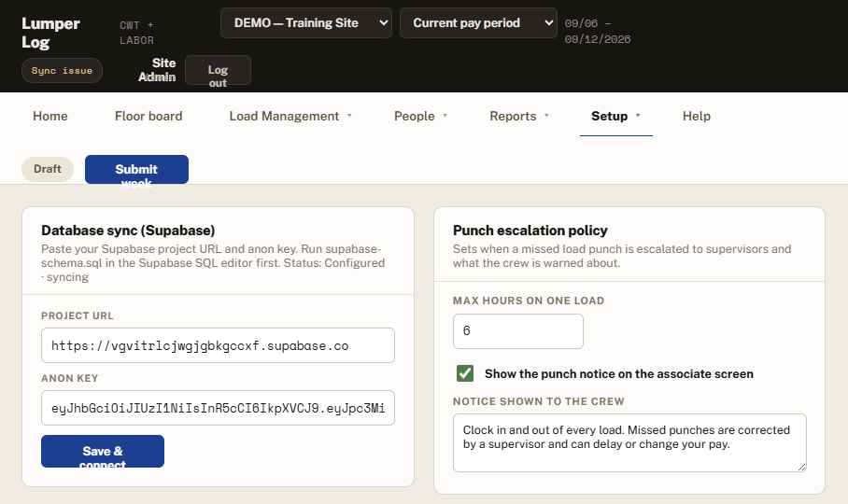Open the DEMO — Training Site selector
Viewport: 848px width, 504px height.
click(x=306, y=23)
